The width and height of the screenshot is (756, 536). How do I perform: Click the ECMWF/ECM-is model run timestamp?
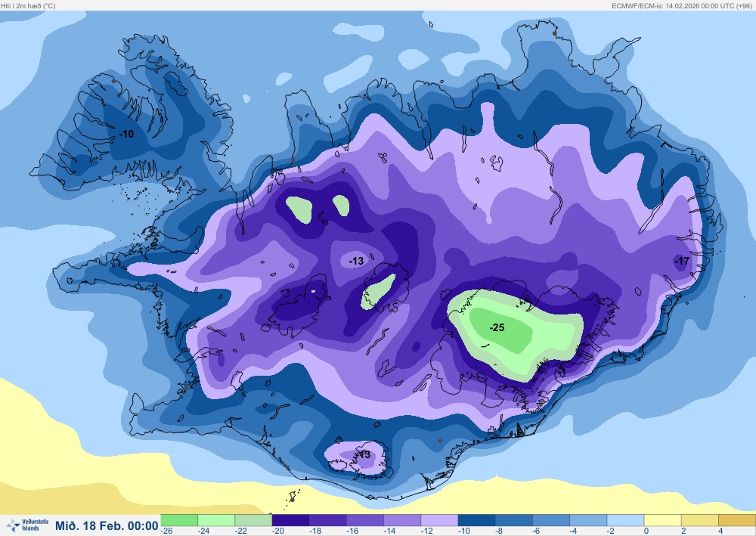[682, 6]
